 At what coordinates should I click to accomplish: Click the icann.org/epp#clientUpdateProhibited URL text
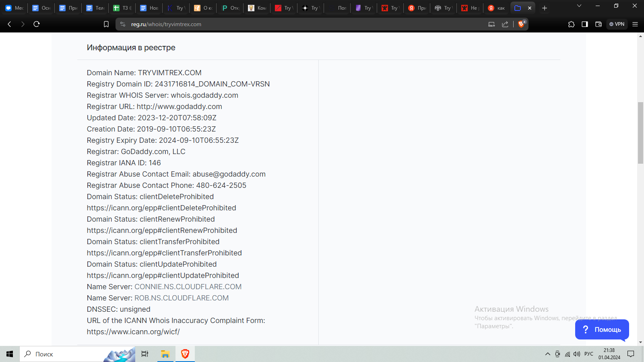coord(163,276)
